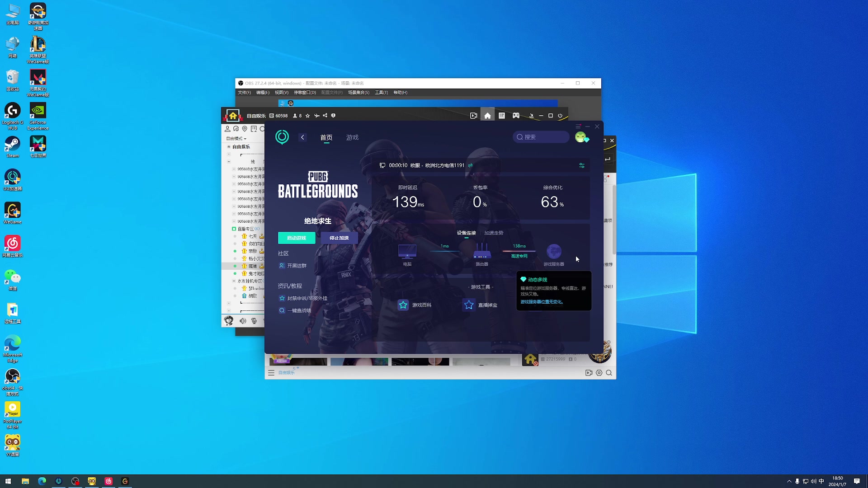Click the 电脑 computer device icon
Viewport: 868px width, 488px height.
(407, 251)
